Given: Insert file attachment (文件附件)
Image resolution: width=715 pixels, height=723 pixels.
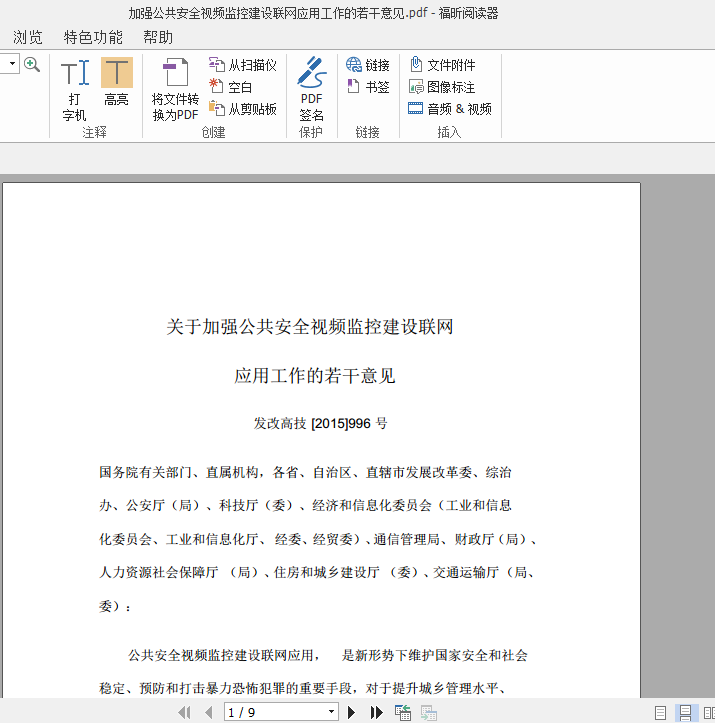Looking at the screenshot, I should (442, 65).
